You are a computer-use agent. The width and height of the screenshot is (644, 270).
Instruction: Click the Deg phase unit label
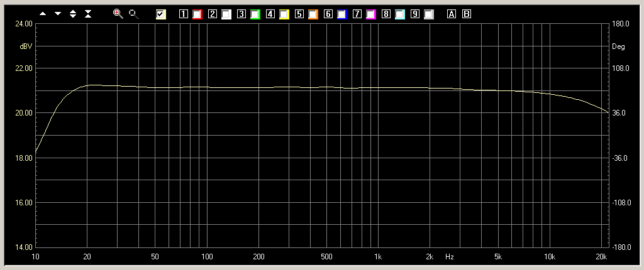tap(618, 46)
